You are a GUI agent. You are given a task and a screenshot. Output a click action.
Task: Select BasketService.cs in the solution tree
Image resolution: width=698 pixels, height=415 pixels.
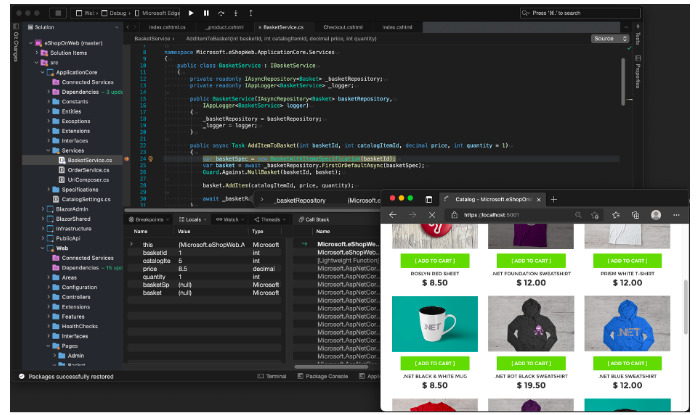(x=72, y=160)
